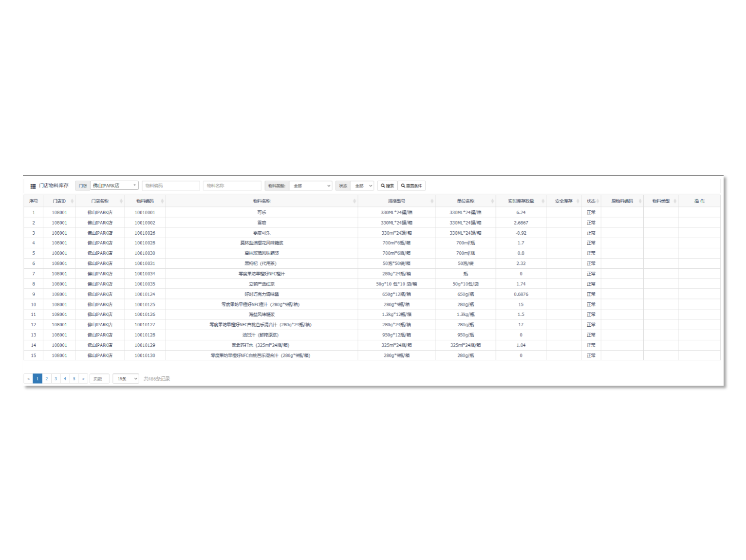Click the reset conditions button
Image resolution: width=746 pixels, height=560 pixels.
coord(412,186)
